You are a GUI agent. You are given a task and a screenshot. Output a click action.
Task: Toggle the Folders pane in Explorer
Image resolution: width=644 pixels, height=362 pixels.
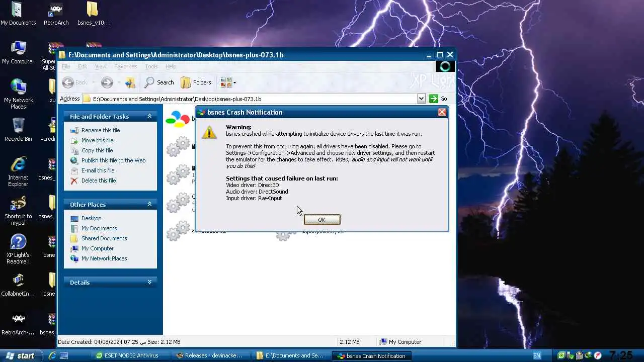click(196, 82)
